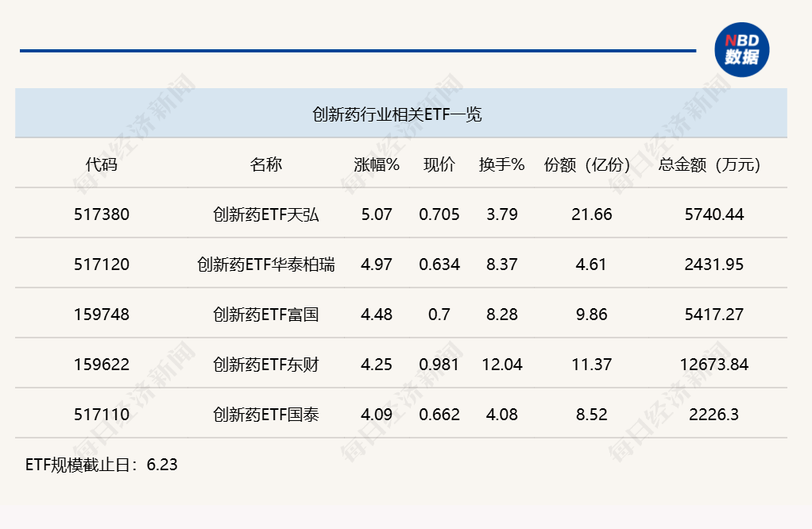Select share value 8.52

(x=591, y=414)
